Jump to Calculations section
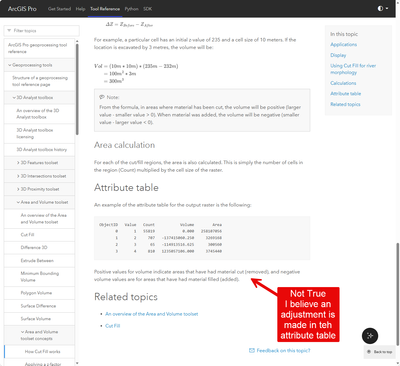This screenshot has height=366, width=400. [343, 83]
